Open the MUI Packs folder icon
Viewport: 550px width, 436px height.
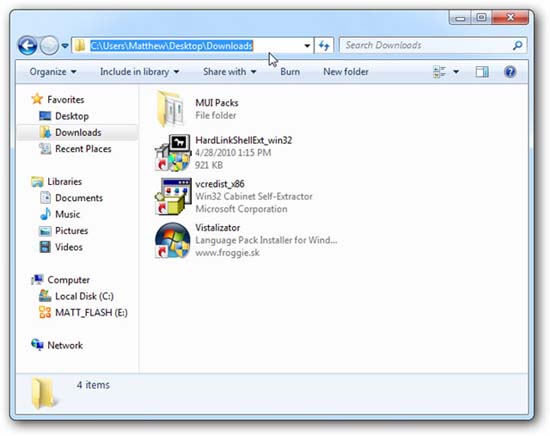tap(170, 109)
